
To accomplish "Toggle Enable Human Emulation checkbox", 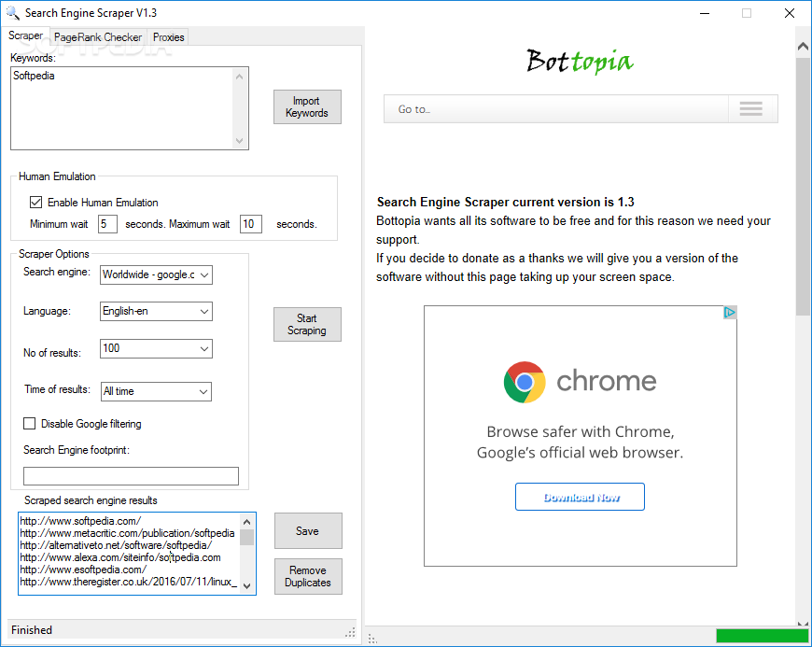I will 35,202.
